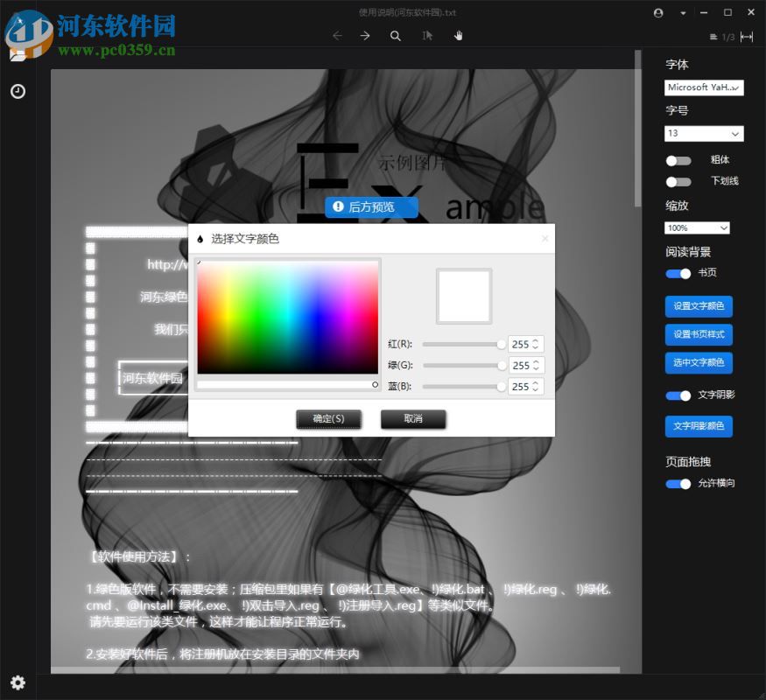Viewport: 766px width, 700px height.
Task: Click the 河东软件园 boxed text on page
Action: coord(152,378)
